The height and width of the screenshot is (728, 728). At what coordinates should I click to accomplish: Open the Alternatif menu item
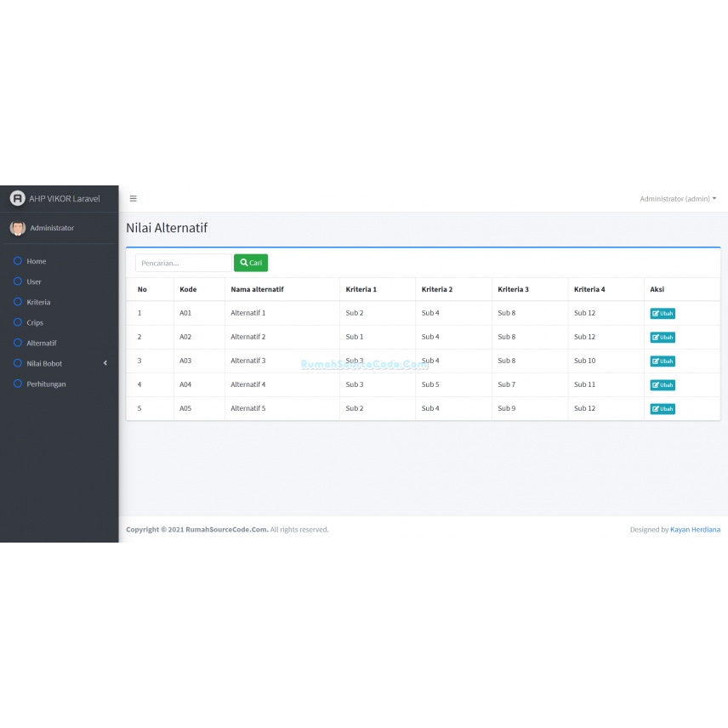click(x=41, y=343)
